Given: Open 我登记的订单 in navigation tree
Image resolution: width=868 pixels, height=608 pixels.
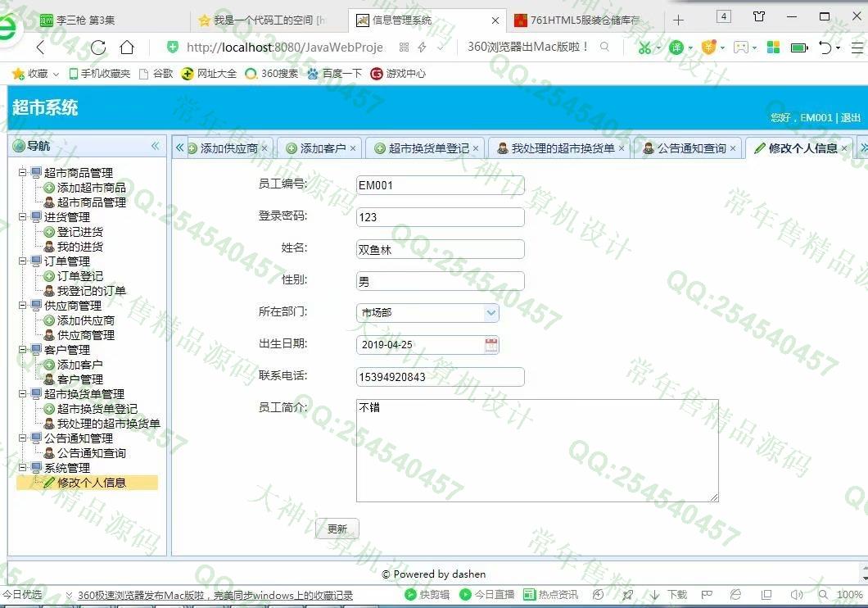Looking at the screenshot, I should pos(84,291).
